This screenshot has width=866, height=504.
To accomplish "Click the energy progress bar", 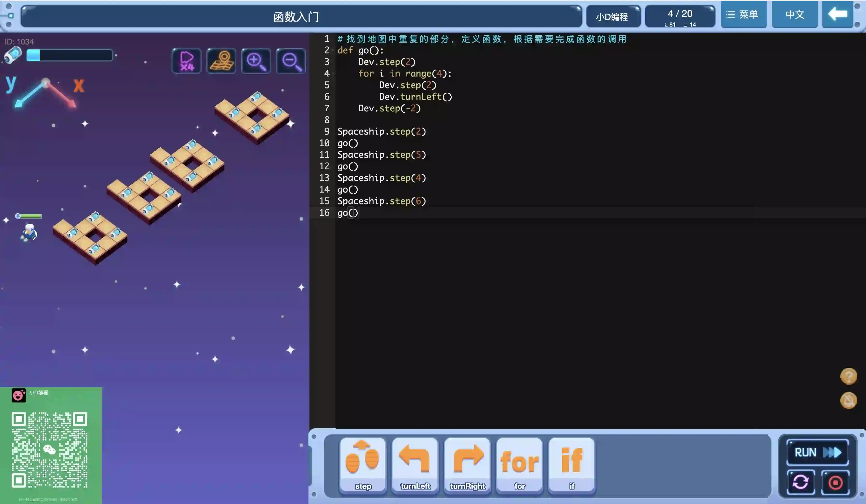I will click(x=69, y=55).
